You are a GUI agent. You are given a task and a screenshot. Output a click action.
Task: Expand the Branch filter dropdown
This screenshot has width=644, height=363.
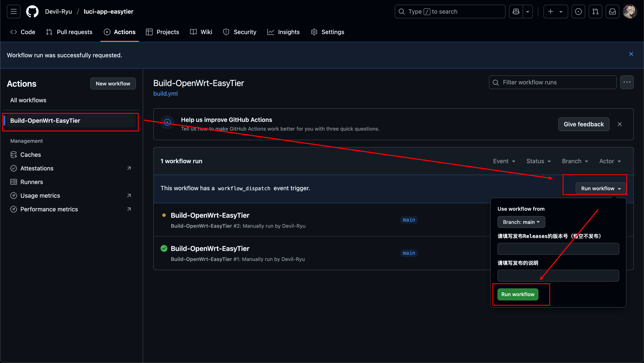575,161
